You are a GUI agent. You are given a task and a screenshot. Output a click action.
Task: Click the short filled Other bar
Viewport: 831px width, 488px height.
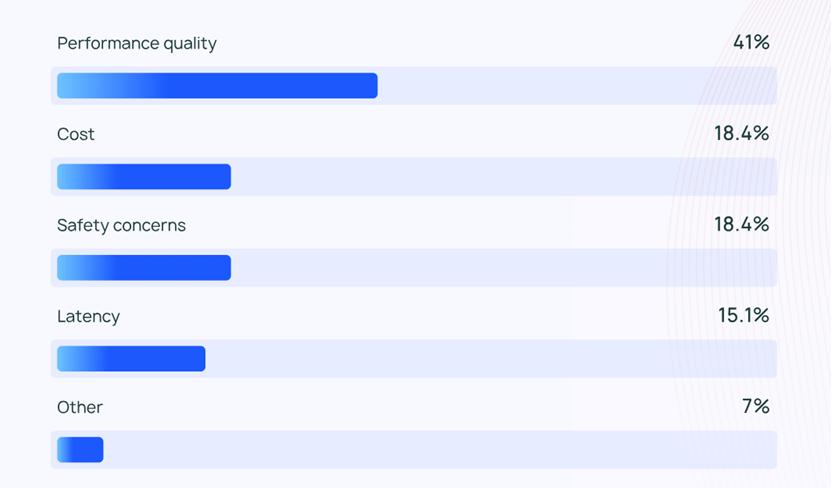(80, 450)
